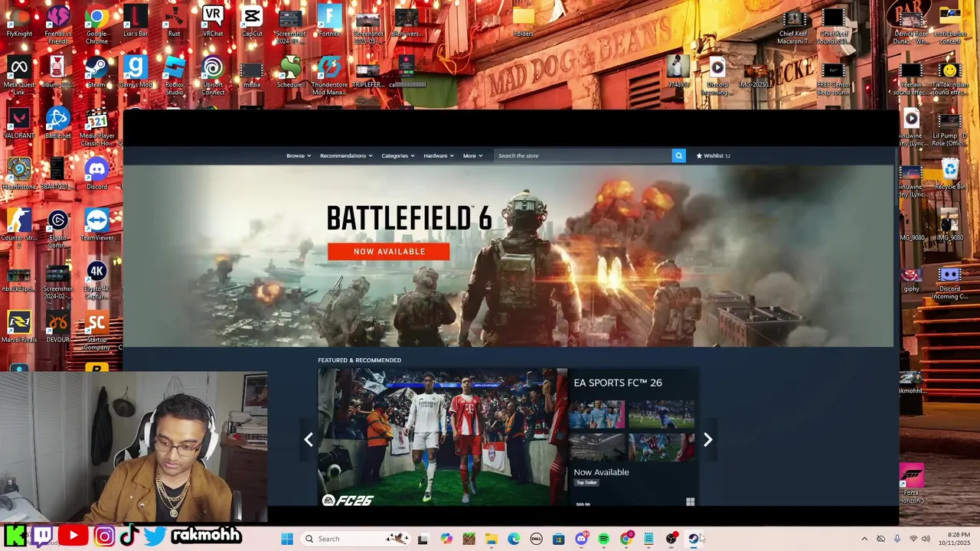View first EA FC 26 screenshot thumbnail

596,414
